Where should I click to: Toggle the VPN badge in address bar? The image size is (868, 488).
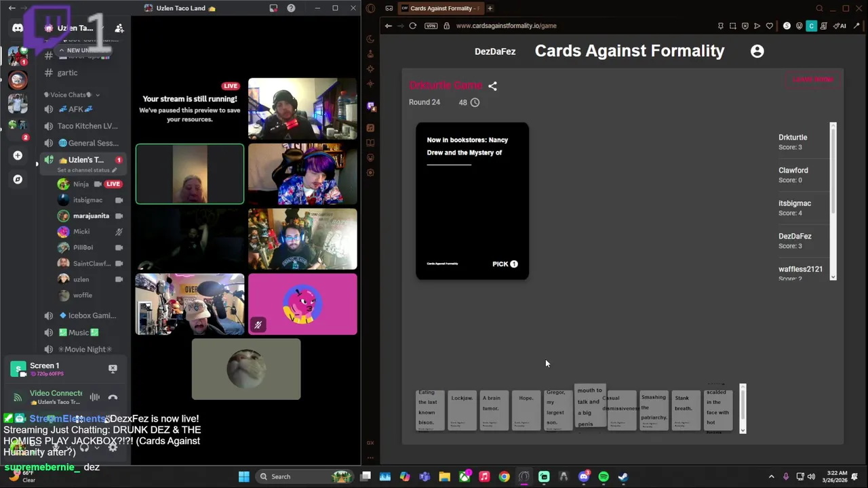click(431, 26)
